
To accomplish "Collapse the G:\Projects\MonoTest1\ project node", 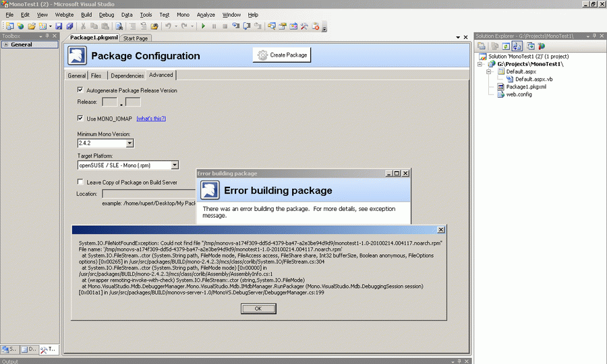I will point(480,64).
